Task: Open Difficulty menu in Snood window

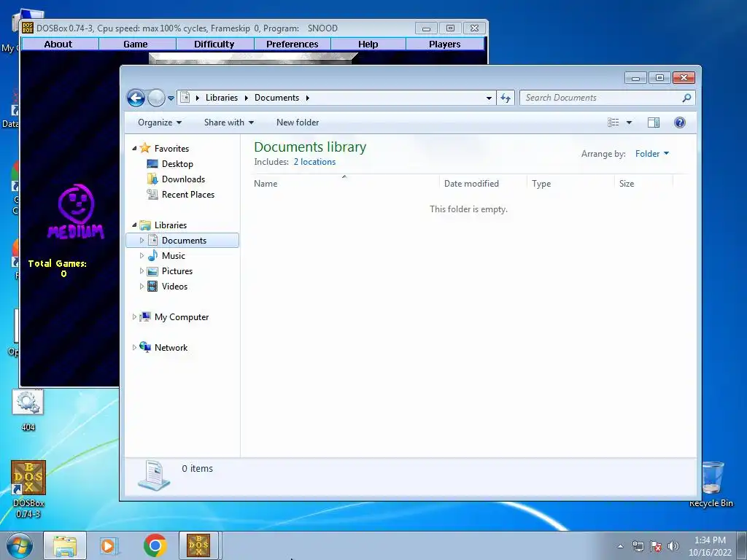Action: [215, 44]
